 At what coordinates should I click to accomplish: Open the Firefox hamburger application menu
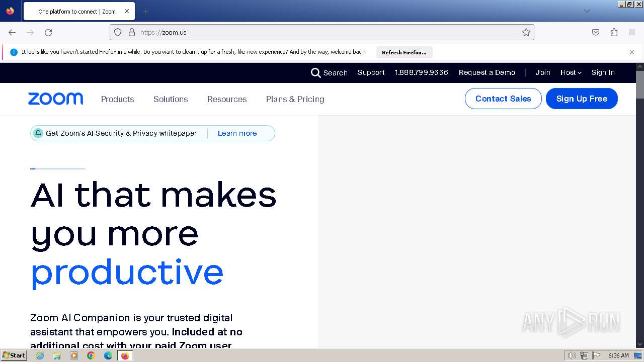pos(632,32)
